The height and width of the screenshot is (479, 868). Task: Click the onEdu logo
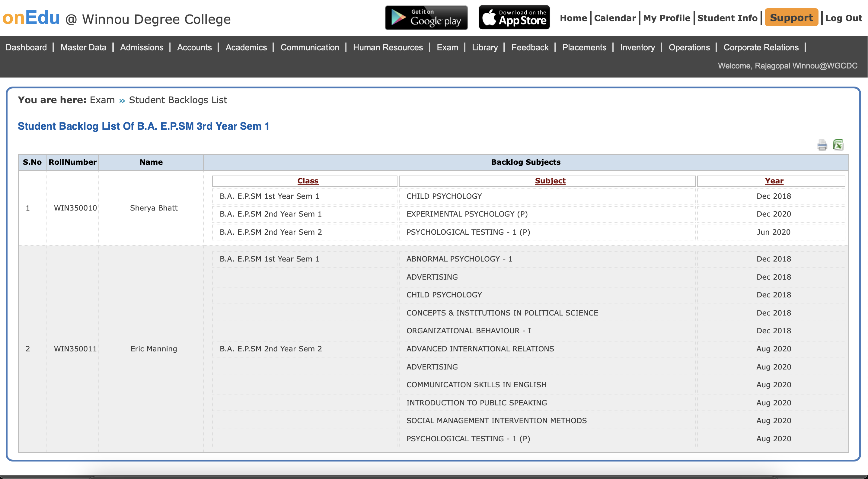click(31, 17)
